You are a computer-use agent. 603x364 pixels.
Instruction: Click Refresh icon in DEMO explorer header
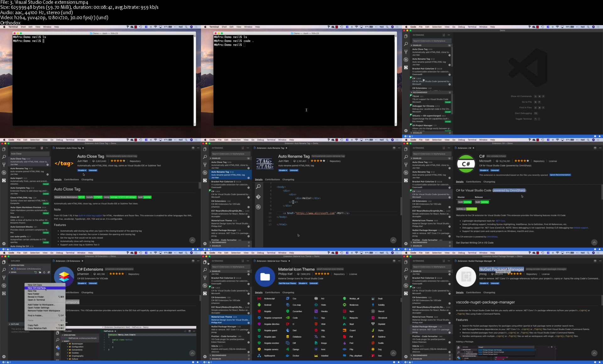44,272
